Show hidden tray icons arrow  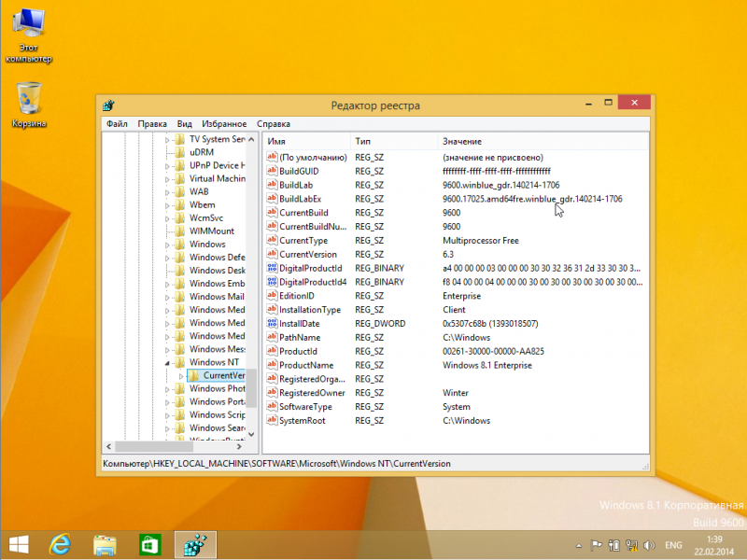579,546
